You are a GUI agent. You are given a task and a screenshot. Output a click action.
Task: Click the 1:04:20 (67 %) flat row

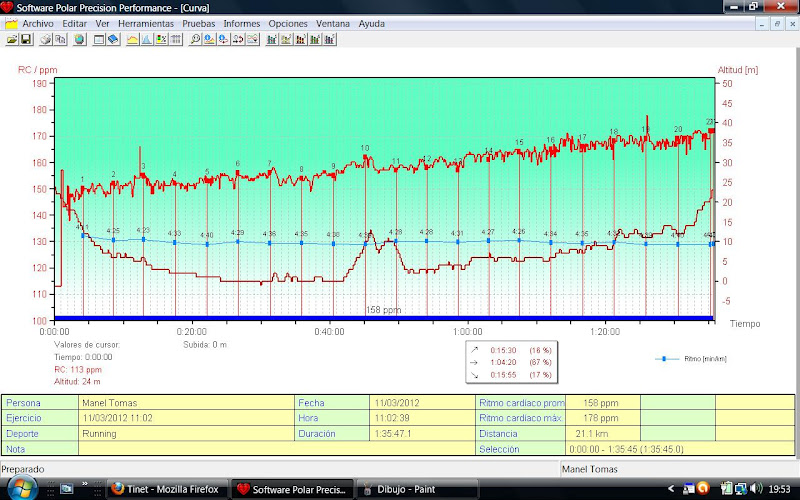(512, 362)
